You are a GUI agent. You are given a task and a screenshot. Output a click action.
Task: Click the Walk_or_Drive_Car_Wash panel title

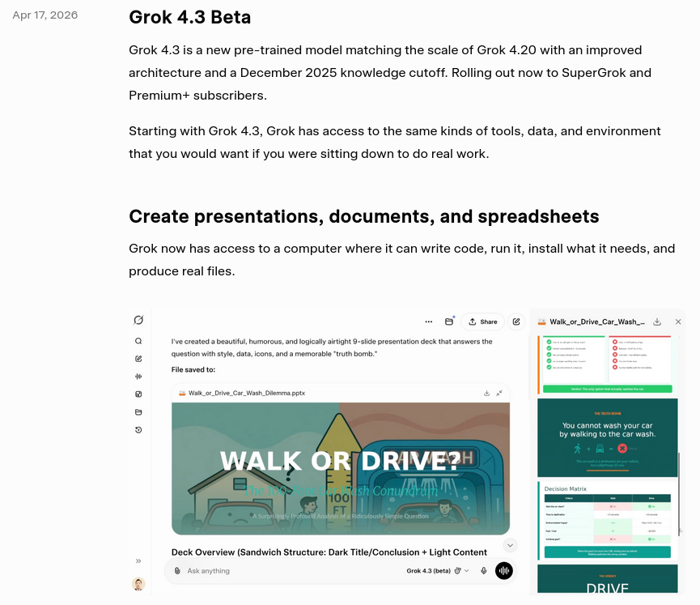pyautogui.click(x=597, y=322)
